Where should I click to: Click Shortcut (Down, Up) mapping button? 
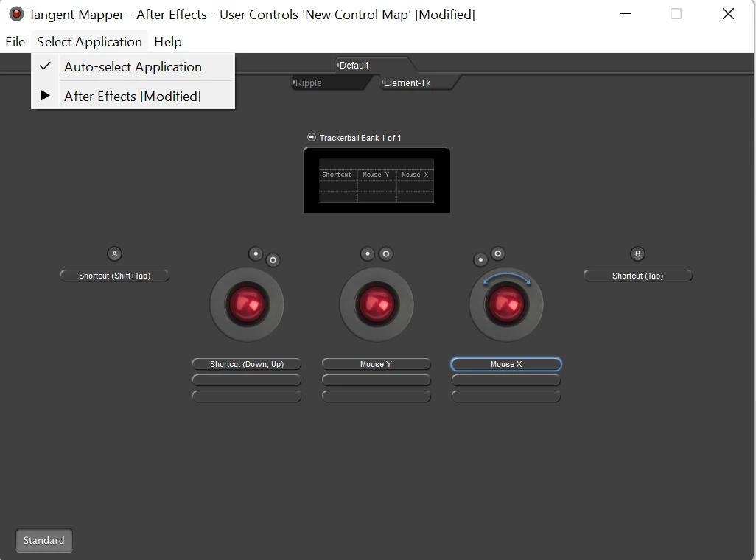[247, 364]
